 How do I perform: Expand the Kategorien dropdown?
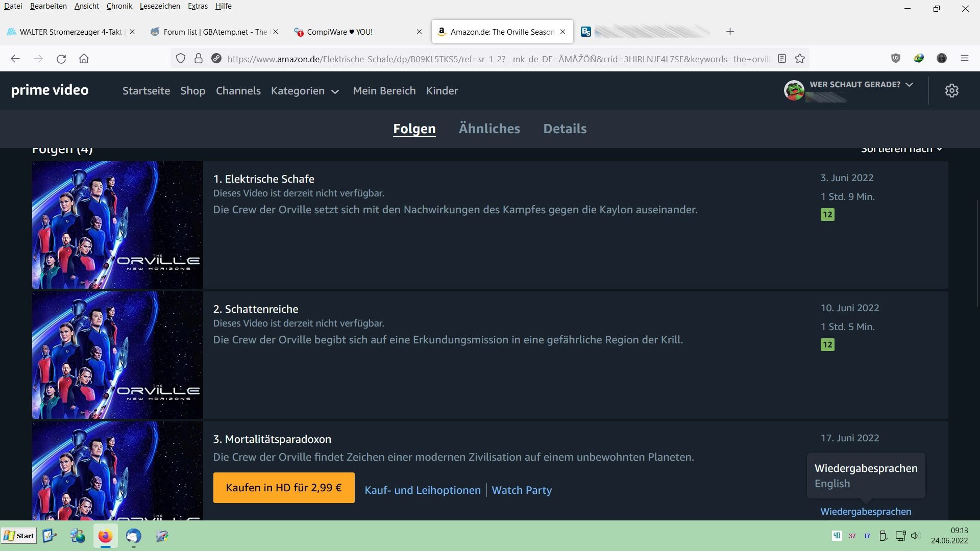(x=305, y=91)
